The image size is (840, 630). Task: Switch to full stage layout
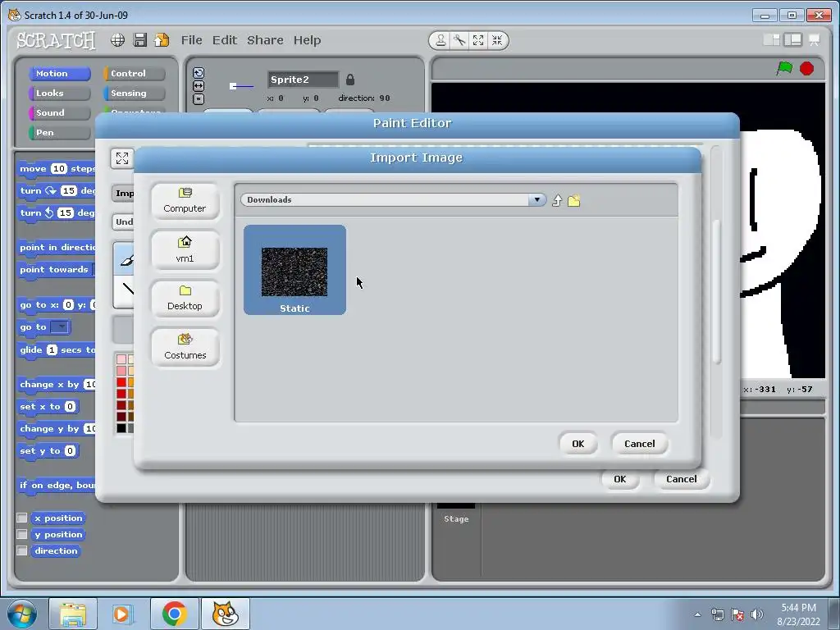coord(792,39)
